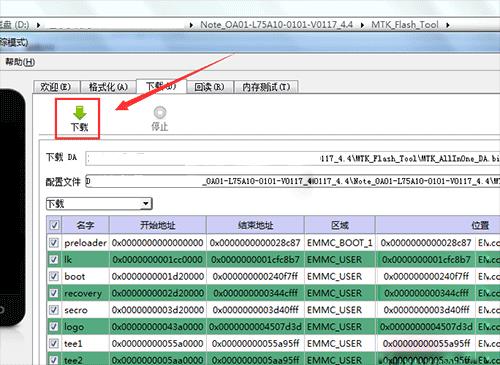Click begin address 0x00000000043a0000 of logo
Screen dimensions: 500x365
(x=158, y=327)
